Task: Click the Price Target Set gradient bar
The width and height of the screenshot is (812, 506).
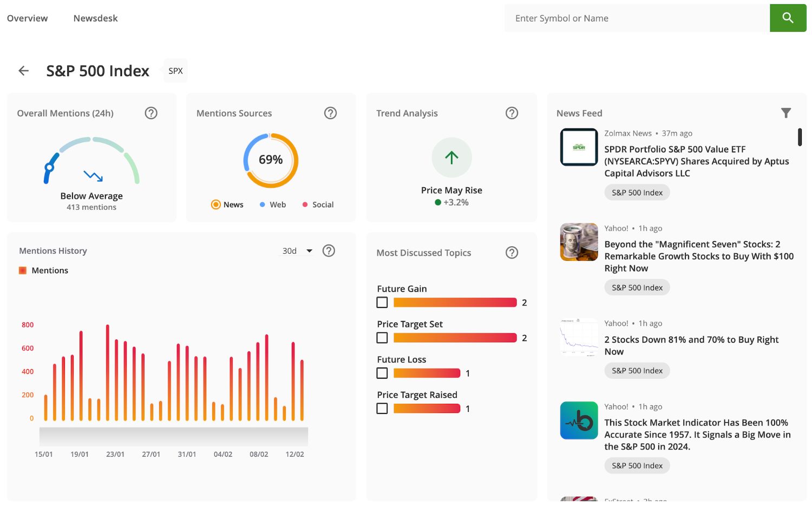Action: 455,338
